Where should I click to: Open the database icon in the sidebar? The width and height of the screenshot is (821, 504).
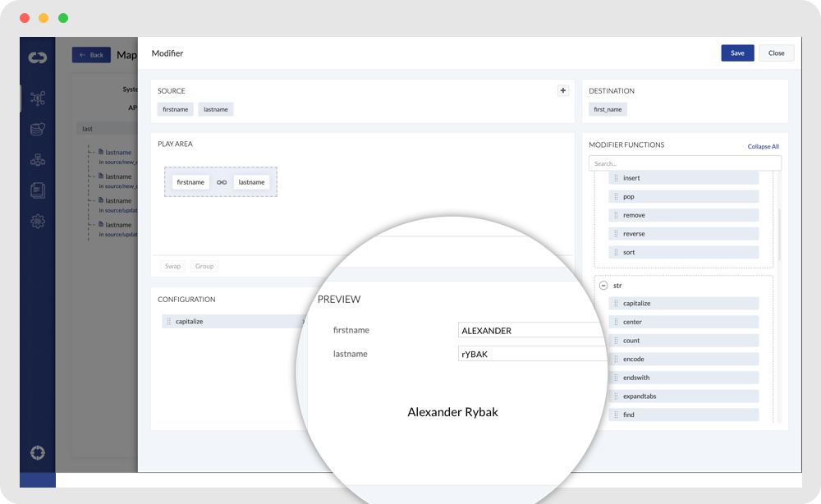pyautogui.click(x=37, y=129)
